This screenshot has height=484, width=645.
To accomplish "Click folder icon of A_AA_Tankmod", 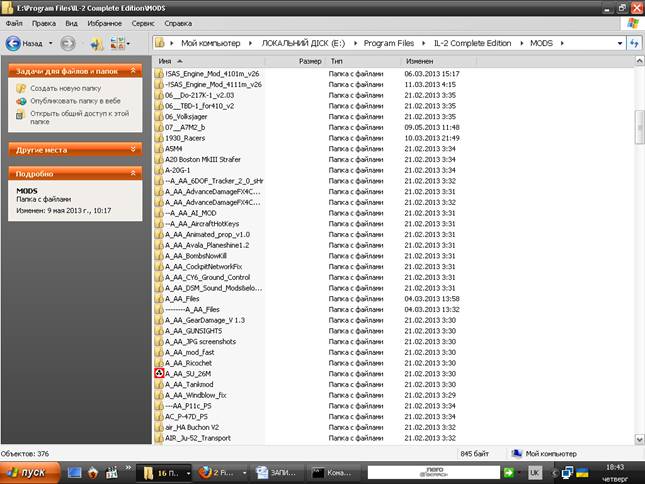I will [x=159, y=384].
